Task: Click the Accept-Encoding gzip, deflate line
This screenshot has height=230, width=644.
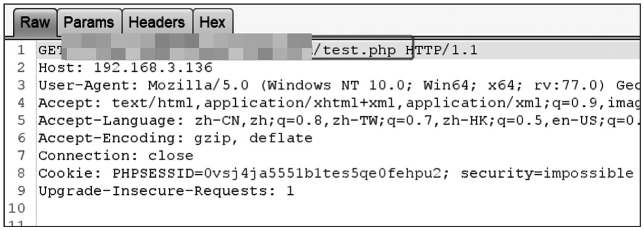Action: (175, 138)
